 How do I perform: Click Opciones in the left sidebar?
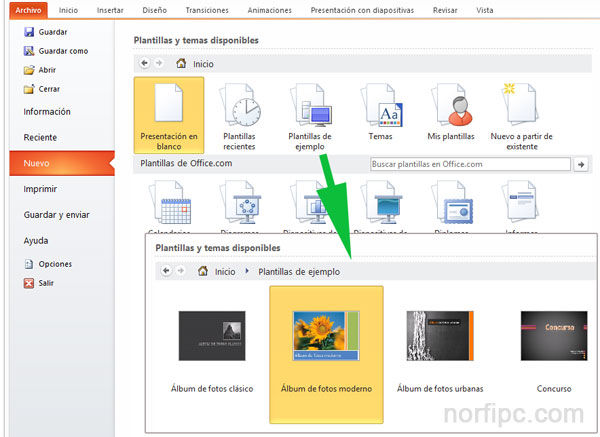(55, 264)
